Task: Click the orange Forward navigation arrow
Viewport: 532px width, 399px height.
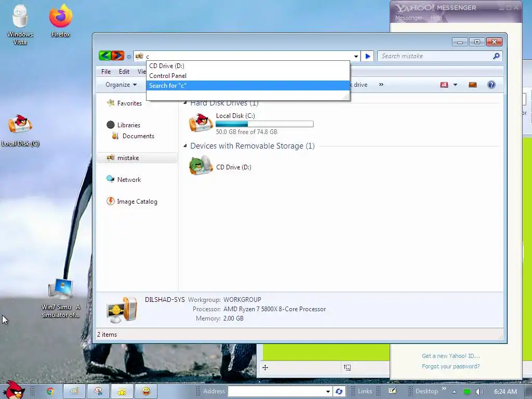Action: point(118,56)
